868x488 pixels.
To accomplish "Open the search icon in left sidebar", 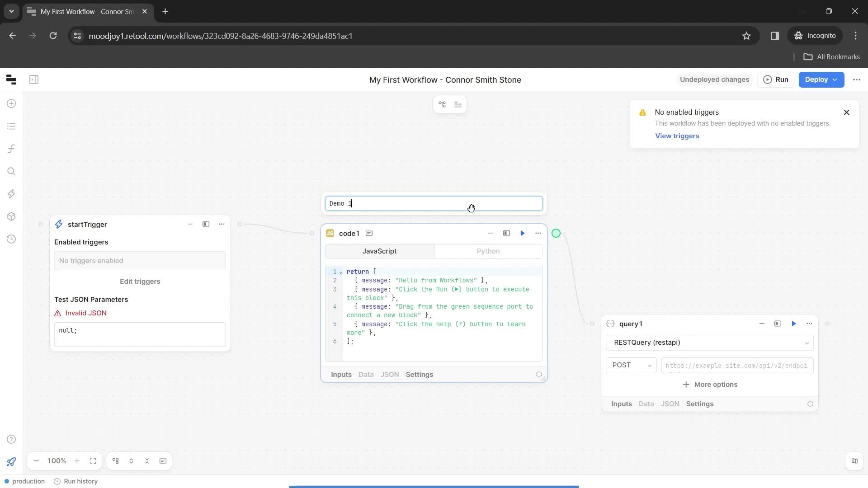I will [x=11, y=171].
